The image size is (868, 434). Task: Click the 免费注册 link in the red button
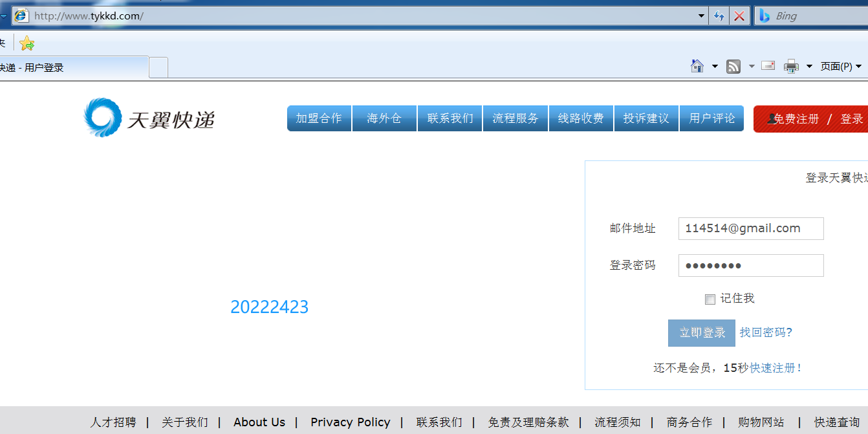click(796, 119)
